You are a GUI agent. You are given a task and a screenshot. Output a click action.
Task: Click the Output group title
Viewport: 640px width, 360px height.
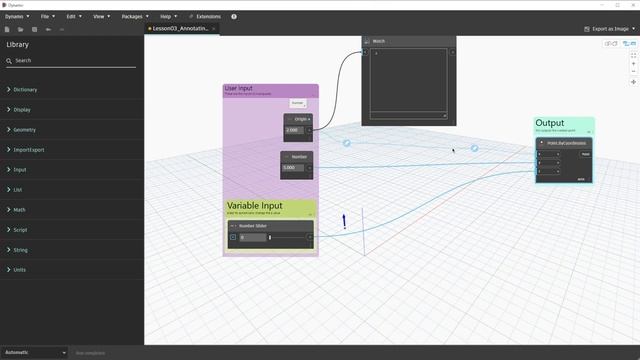pos(550,123)
